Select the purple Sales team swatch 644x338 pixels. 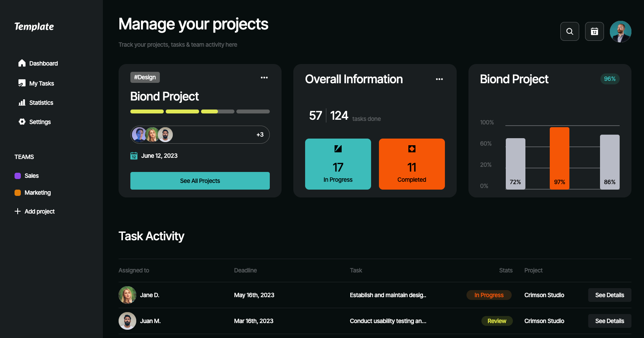pyautogui.click(x=18, y=176)
